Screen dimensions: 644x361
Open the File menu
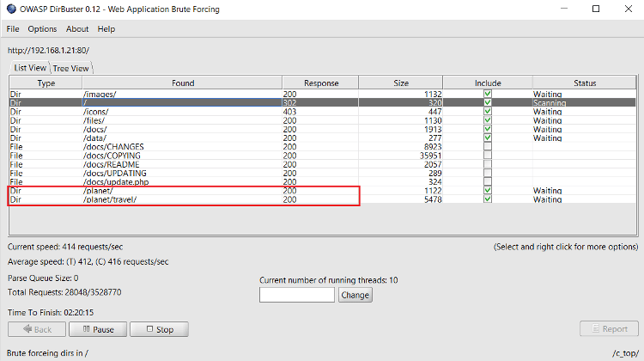(x=13, y=29)
